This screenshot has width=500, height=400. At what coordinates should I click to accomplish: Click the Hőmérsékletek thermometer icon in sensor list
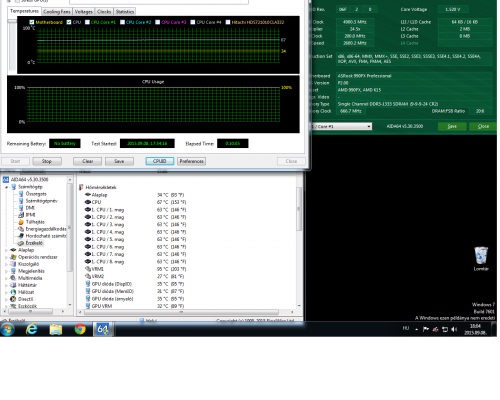click(81, 187)
